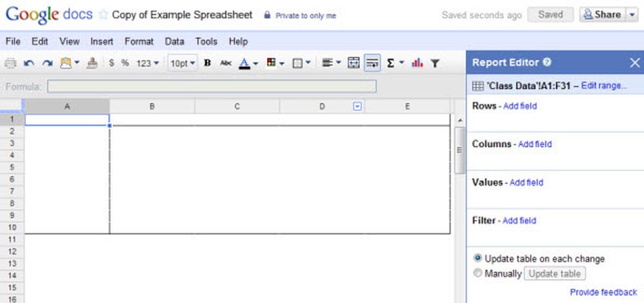Open the Tools menu

coord(206,41)
